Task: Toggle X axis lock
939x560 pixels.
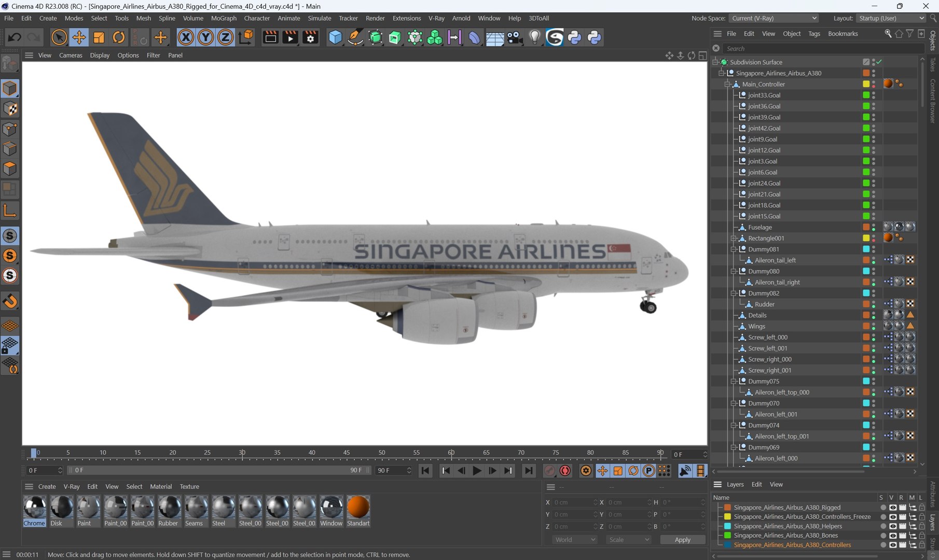Action: point(186,37)
